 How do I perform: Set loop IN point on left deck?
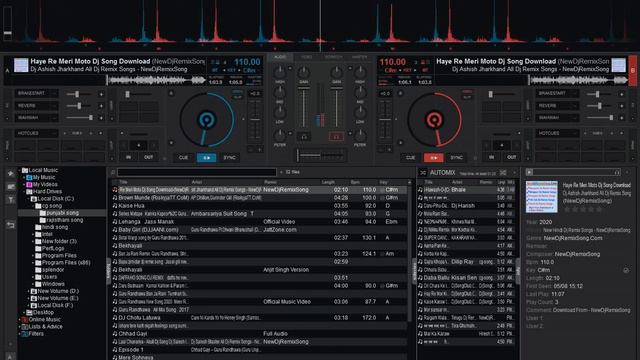pyautogui.click(x=129, y=157)
